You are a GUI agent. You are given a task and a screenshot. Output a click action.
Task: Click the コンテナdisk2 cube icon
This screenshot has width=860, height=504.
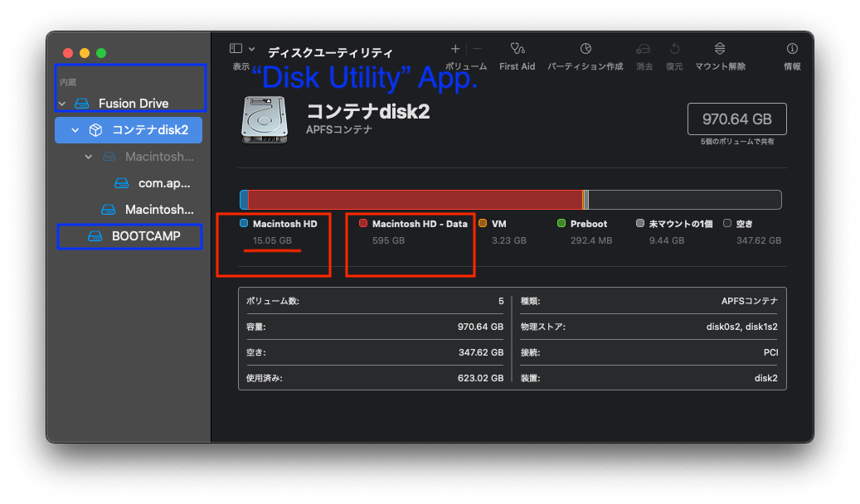tap(96, 130)
